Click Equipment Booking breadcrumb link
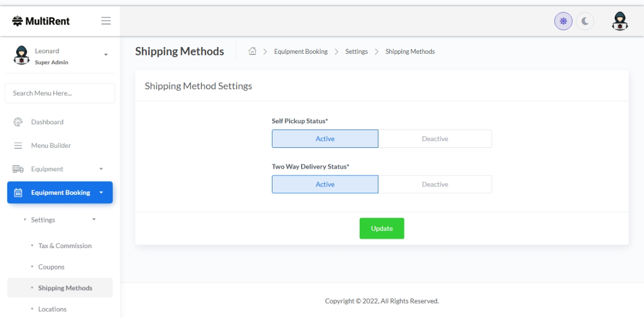This screenshot has height=318, width=644. pyautogui.click(x=301, y=52)
